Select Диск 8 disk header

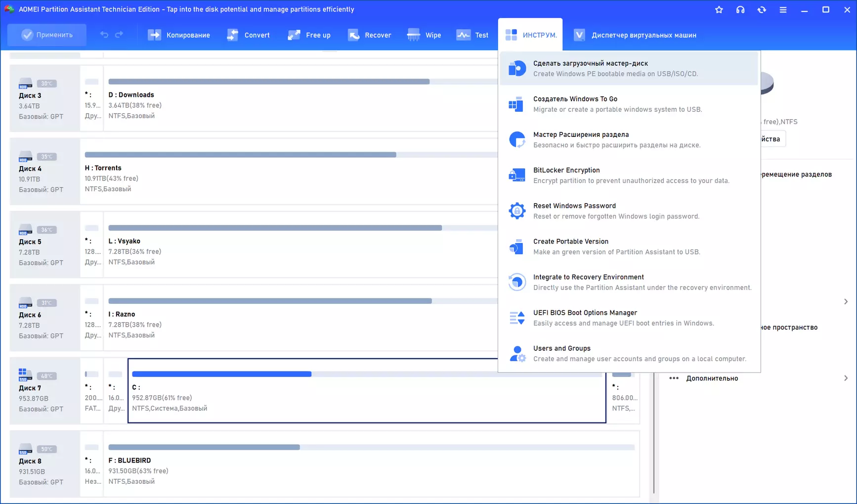tap(44, 463)
